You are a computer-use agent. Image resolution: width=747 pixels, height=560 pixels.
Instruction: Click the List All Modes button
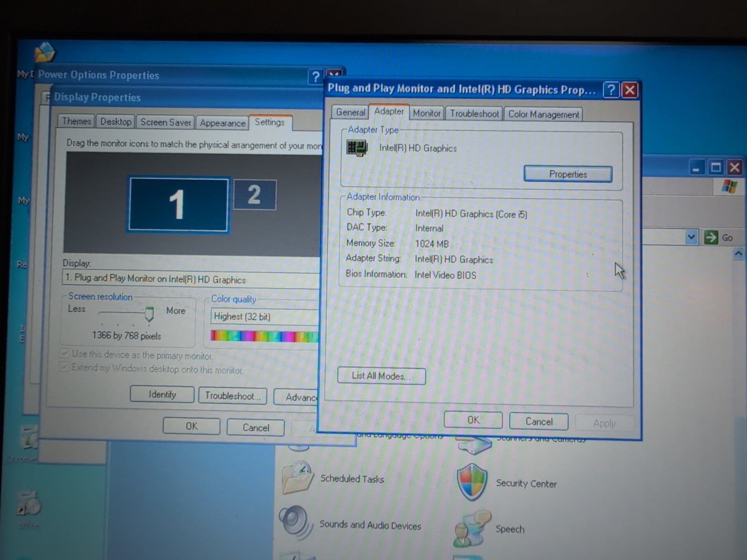coord(381,376)
